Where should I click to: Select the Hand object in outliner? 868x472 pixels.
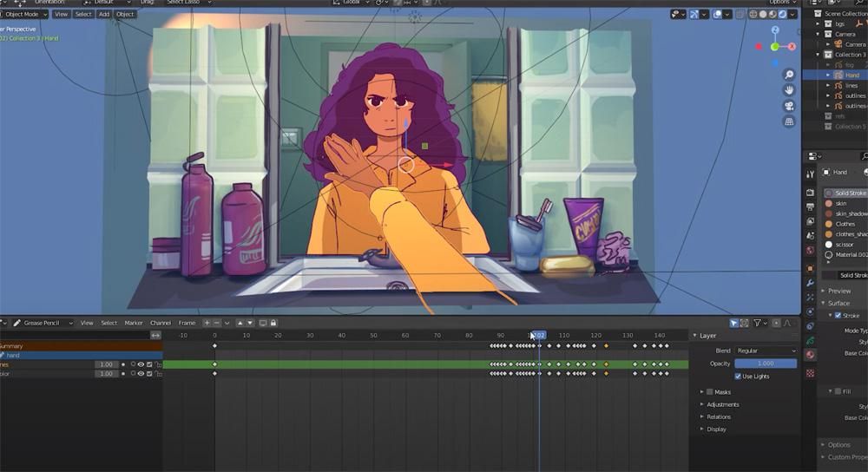852,75
